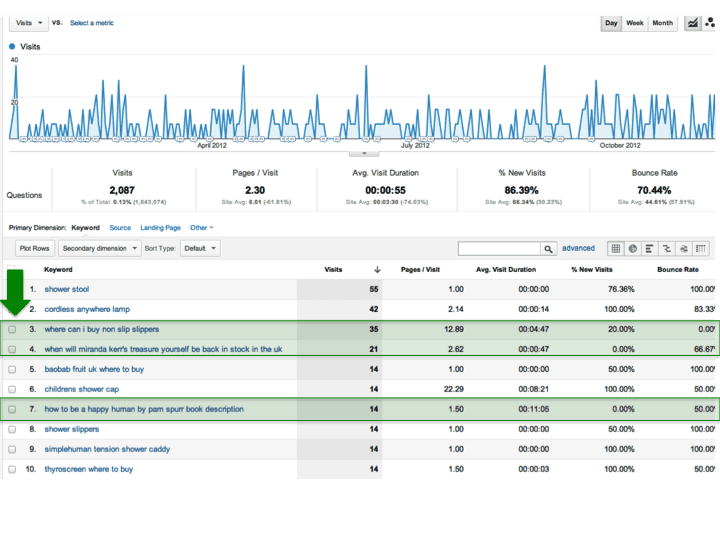Select the pie chart percentage view icon

633,248
